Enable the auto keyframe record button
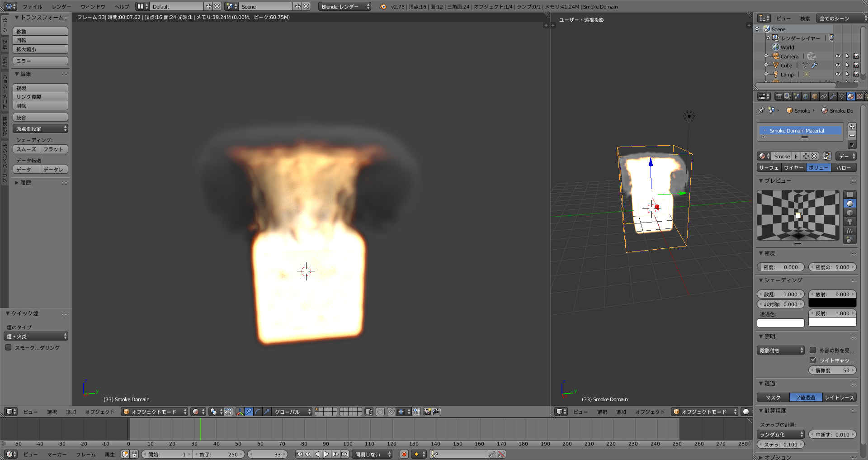Screen dimensions: 868x460 pyautogui.click(x=404, y=454)
